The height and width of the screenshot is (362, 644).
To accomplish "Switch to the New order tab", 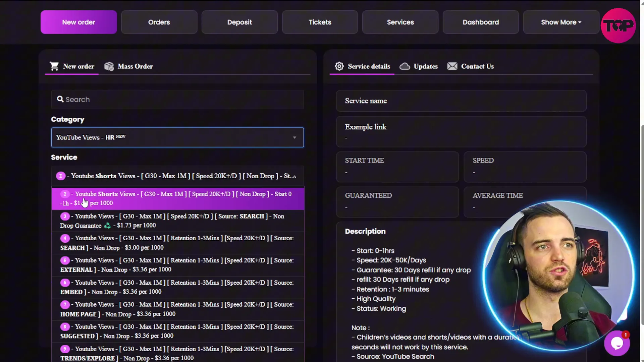I will [x=72, y=66].
